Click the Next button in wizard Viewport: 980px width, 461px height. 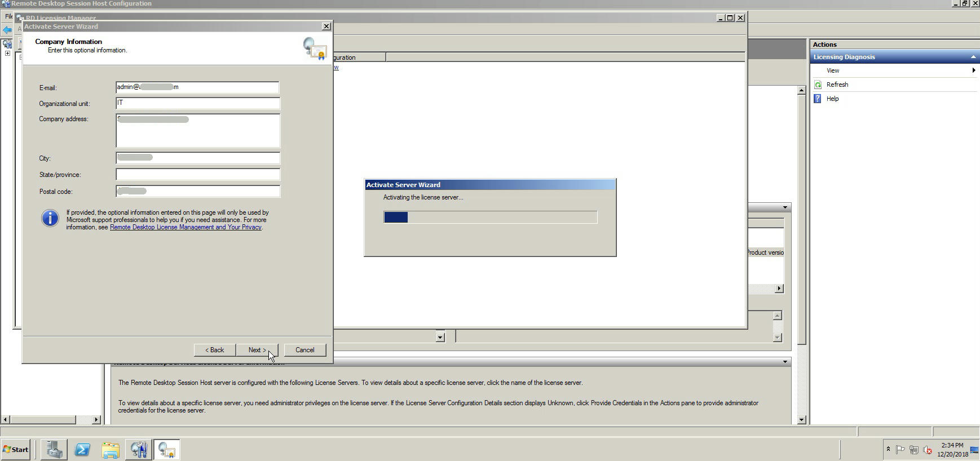pos(257,350)
